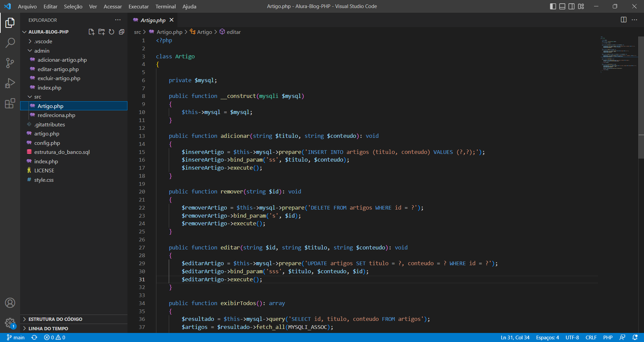644x342 pixels.
Task: Change end of line sequence CRLF
Action: point(591,337)
